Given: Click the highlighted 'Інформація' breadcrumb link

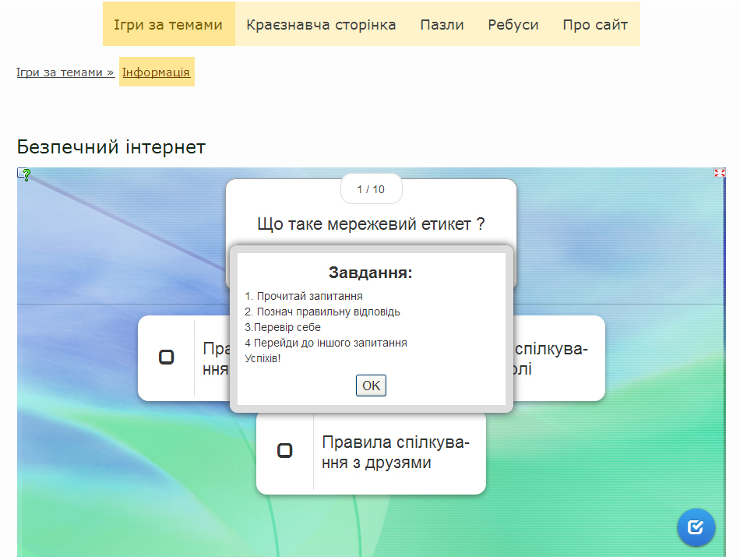Looking at the screenshot, I should coord(156,72).
